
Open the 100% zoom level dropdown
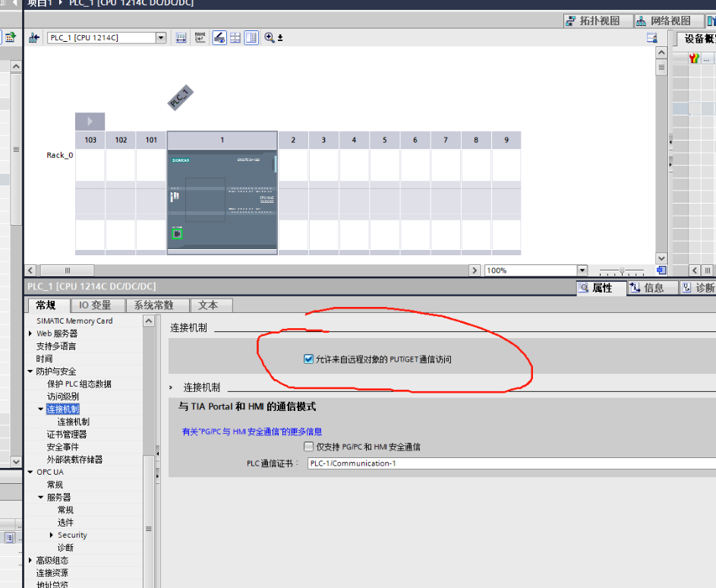(x=582, y=270)
